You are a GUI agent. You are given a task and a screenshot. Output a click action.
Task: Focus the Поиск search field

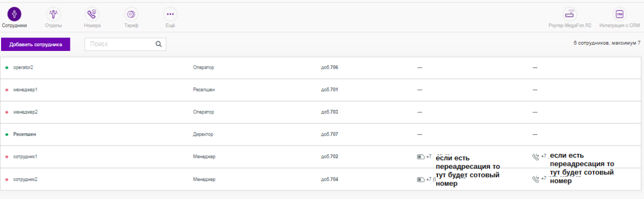(x=126, y=45)
